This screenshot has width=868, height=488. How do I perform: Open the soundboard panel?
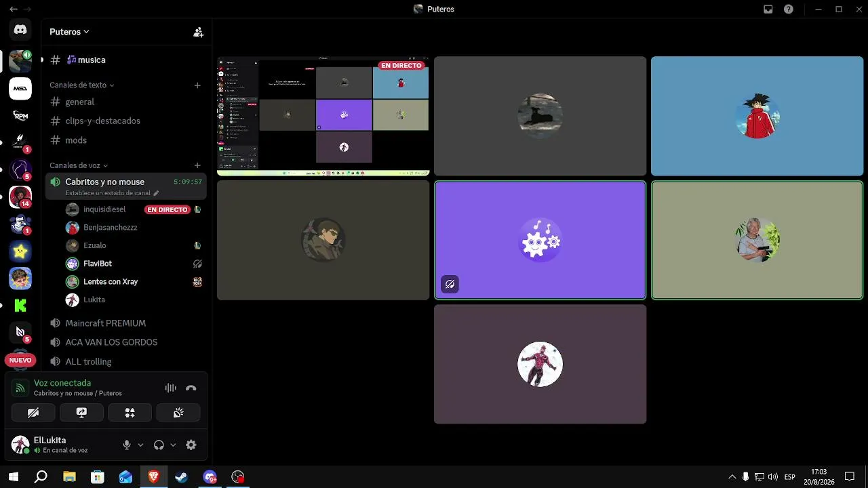coord(178,412)
